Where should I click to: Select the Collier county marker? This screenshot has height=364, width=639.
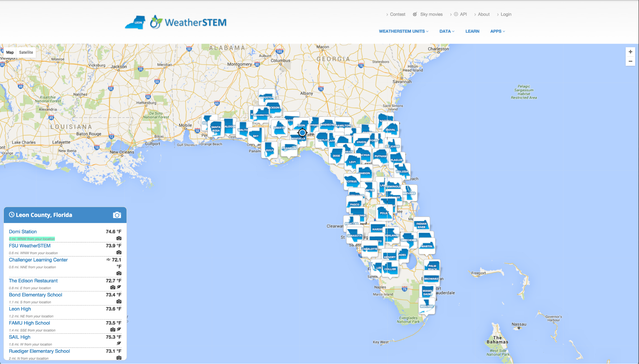click(x=390, y=268)
